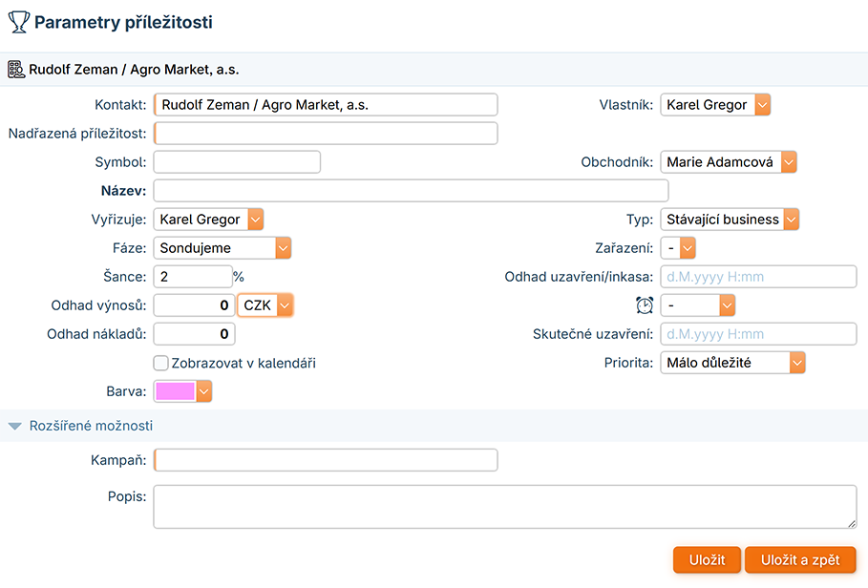This screenshot has width=868, height=588.
Task: Click into the Popis text area
Action: (504, 506)
